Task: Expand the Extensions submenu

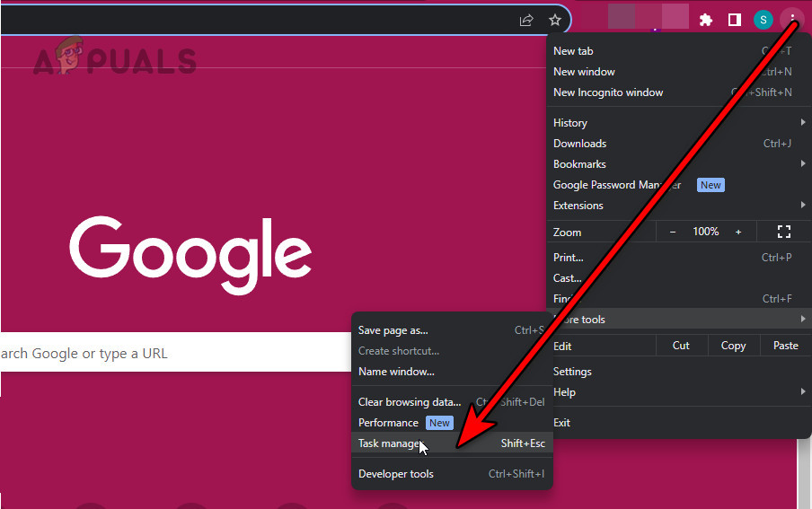Action: pyautogui.click(x=679, y=206)
